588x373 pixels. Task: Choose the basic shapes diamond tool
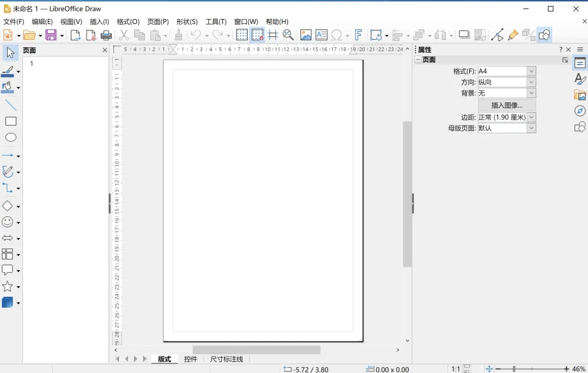[x=8, y=206]
